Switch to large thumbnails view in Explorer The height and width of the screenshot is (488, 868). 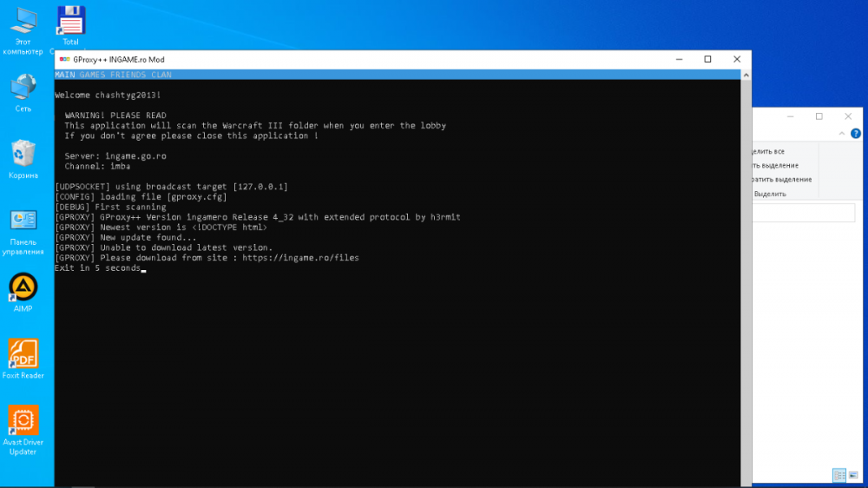852,475
